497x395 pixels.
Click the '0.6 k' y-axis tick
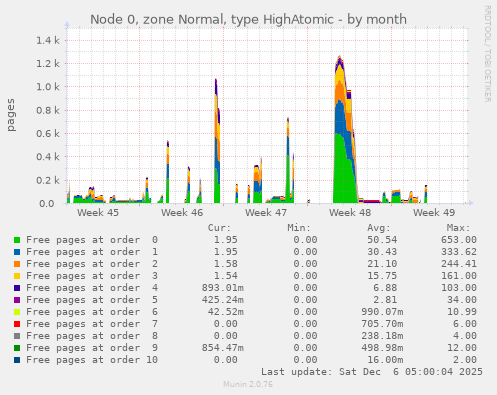[48, 134]
